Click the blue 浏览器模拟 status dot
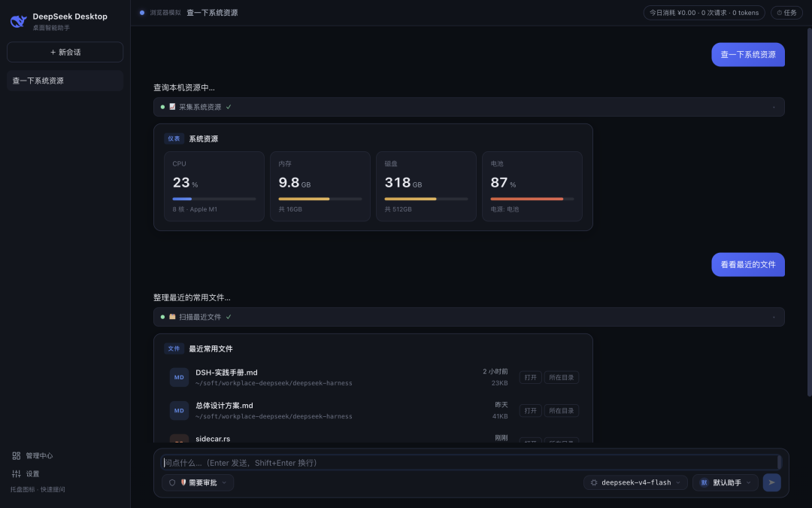 point(142,13)
